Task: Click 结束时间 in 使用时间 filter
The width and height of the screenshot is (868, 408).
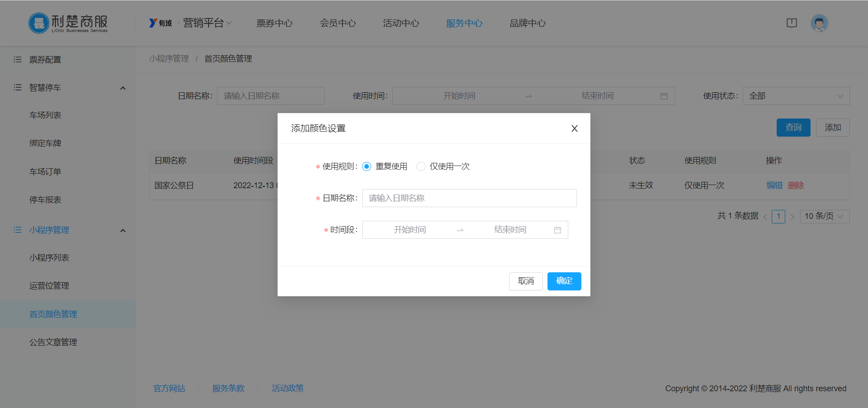Action: (597, 96)
